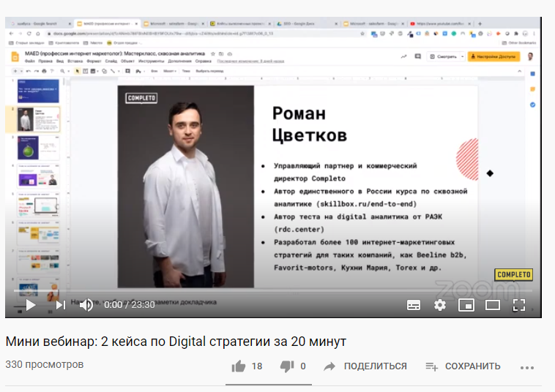Close the MAED presentation tab
The width and height of the screenshot is (555, 392).
pos(136,23)
